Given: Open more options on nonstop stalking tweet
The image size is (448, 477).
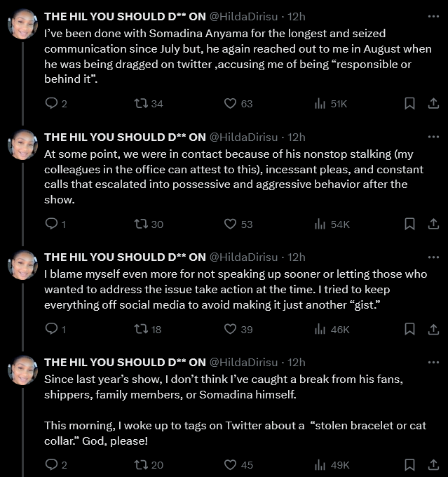Looking at the screenshot, I should [x=433, y=137].
